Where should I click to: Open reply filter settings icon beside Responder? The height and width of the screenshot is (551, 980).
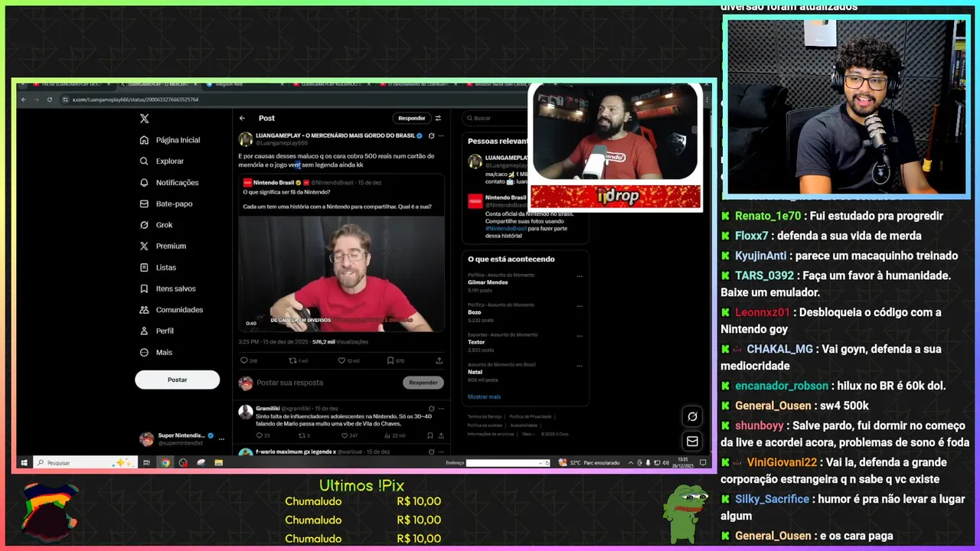[438, 118]
